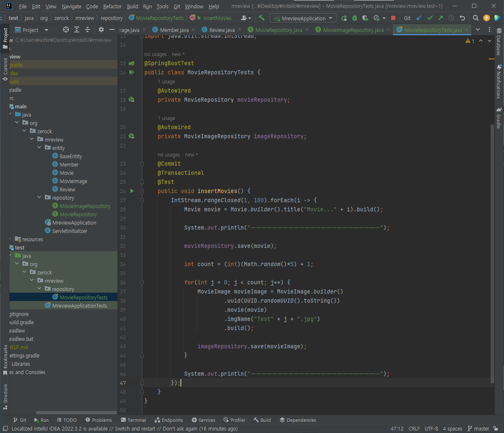Collapse the test mreview package node
Screen dimensions: 504x433
pos(32,280)
